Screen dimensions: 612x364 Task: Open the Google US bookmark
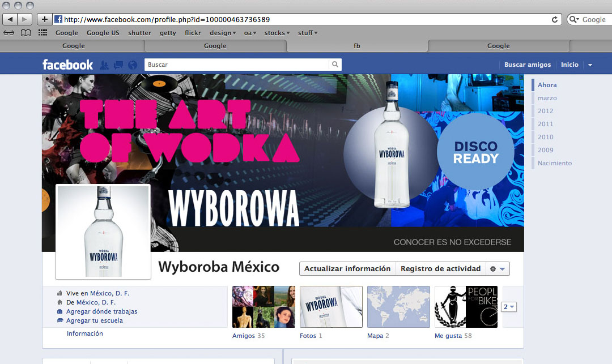103,33
